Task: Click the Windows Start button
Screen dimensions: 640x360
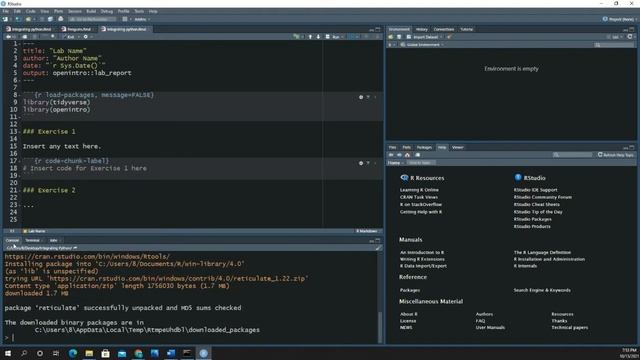Action: (7, 353)
